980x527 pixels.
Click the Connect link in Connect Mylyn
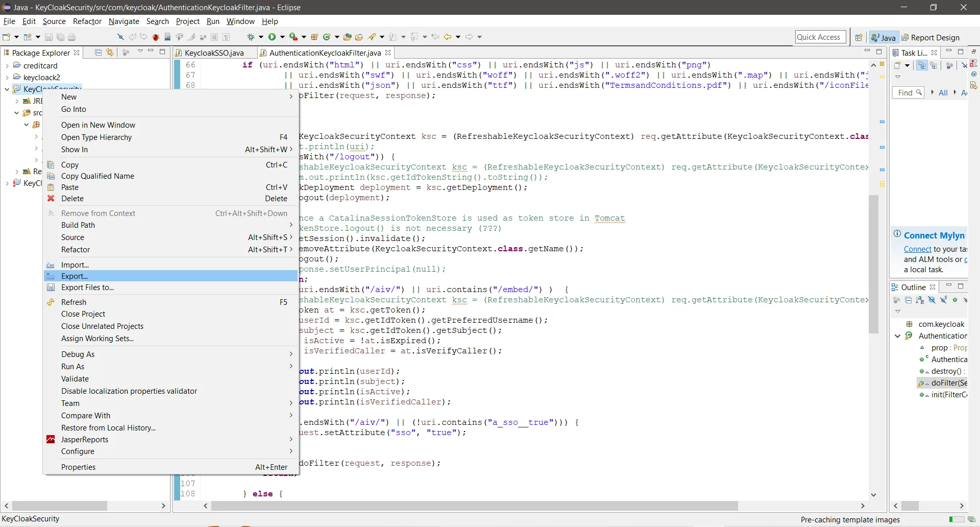click(917, 249)
